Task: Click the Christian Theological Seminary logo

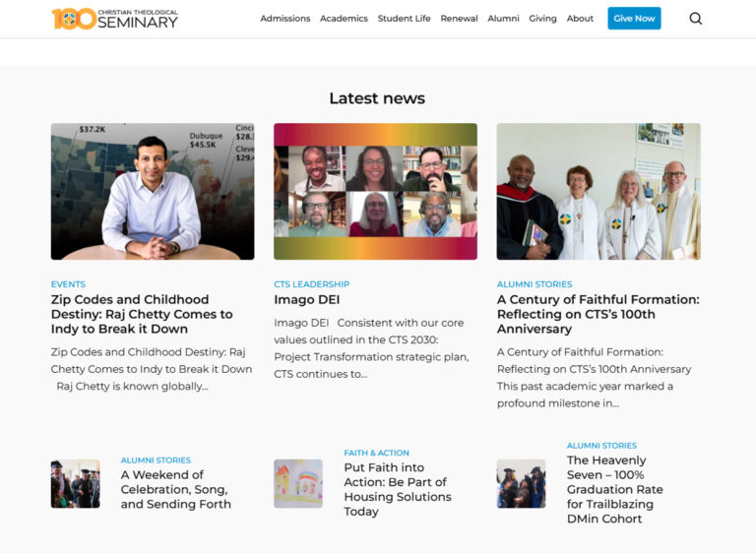Action: click(x=115, y=19)
